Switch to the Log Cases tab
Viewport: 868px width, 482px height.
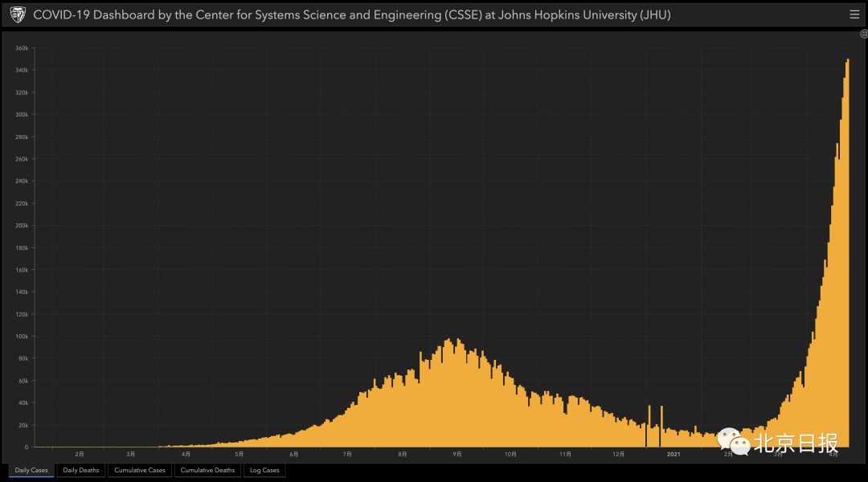pyautogui.click(x=264, y=470)
